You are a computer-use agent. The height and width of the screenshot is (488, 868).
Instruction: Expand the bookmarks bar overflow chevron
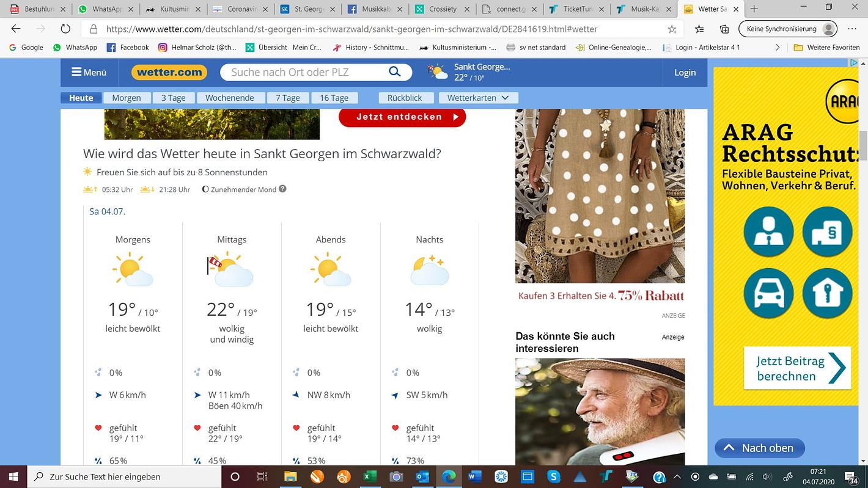click(x=778, y=47)
